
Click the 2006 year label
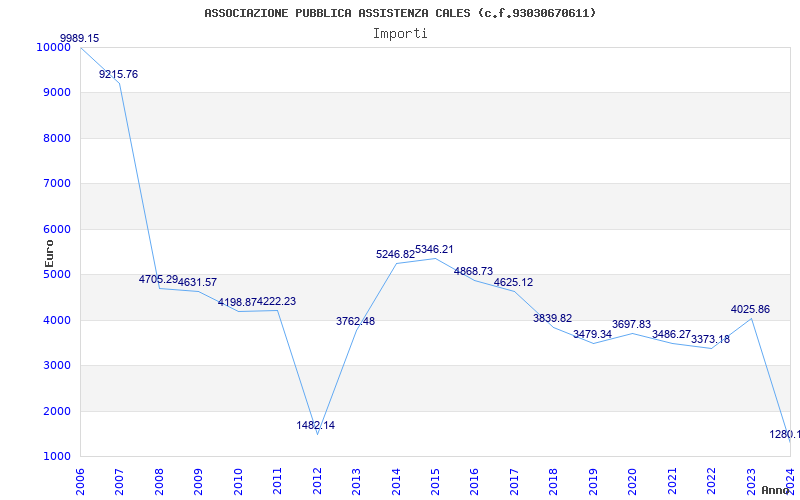[80, 481]
